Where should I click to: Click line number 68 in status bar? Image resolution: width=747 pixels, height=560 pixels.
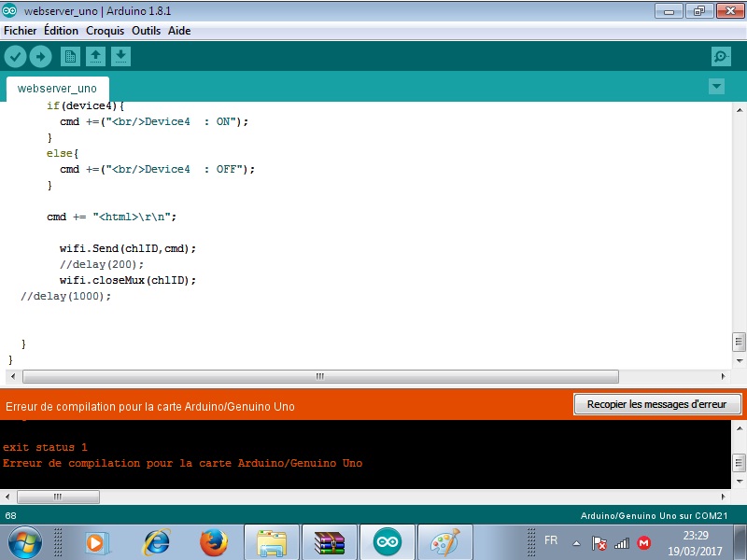point(10,516)
